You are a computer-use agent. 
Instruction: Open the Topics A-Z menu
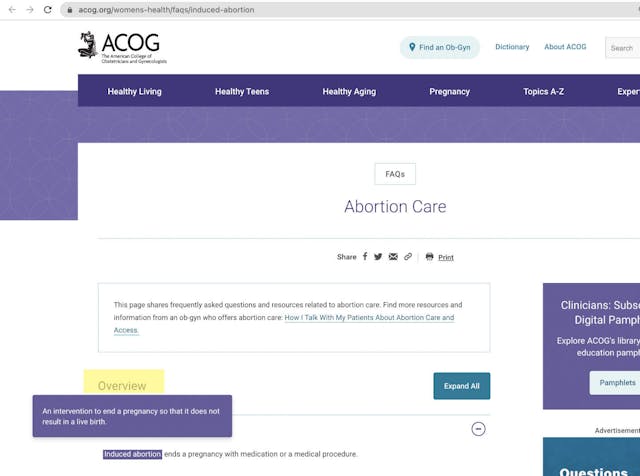pyautogui.click(x=543, y=91)
